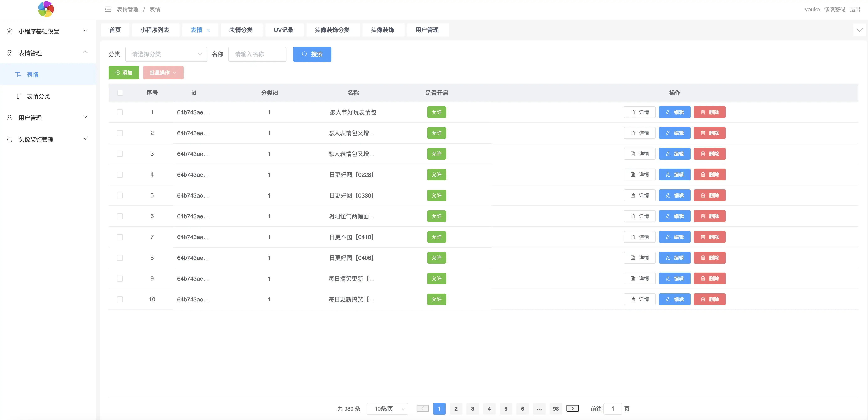Open 详情 for row 1 愚人节好玩表情包
868x420 pixels.
[x=639, y=112]
